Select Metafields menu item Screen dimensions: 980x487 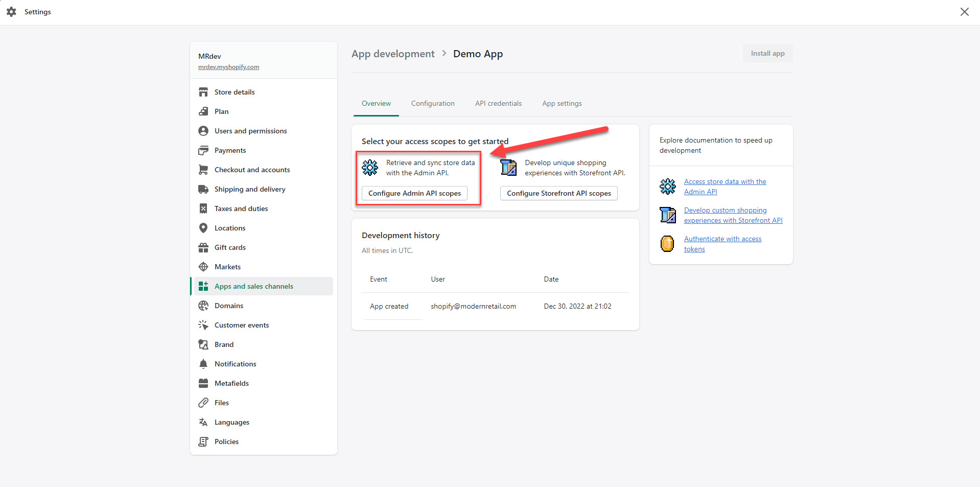click(x=264, y=383)
